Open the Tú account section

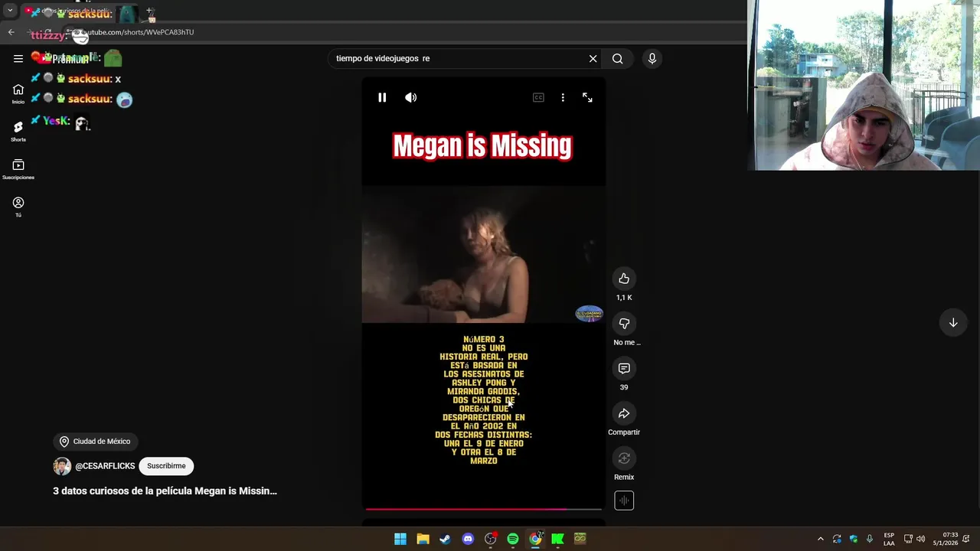(x=18, y=207)
